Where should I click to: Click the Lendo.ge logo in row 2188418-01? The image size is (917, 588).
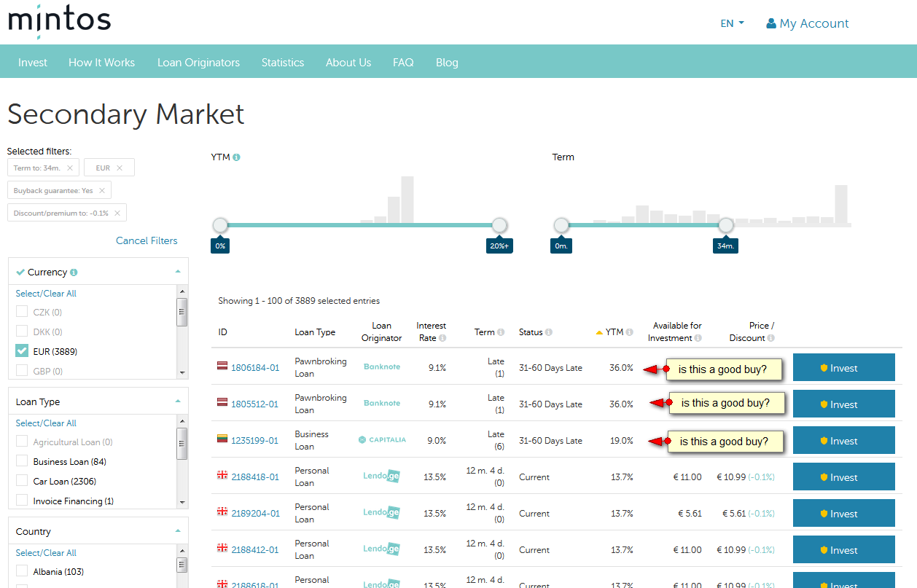coord(382,477)
